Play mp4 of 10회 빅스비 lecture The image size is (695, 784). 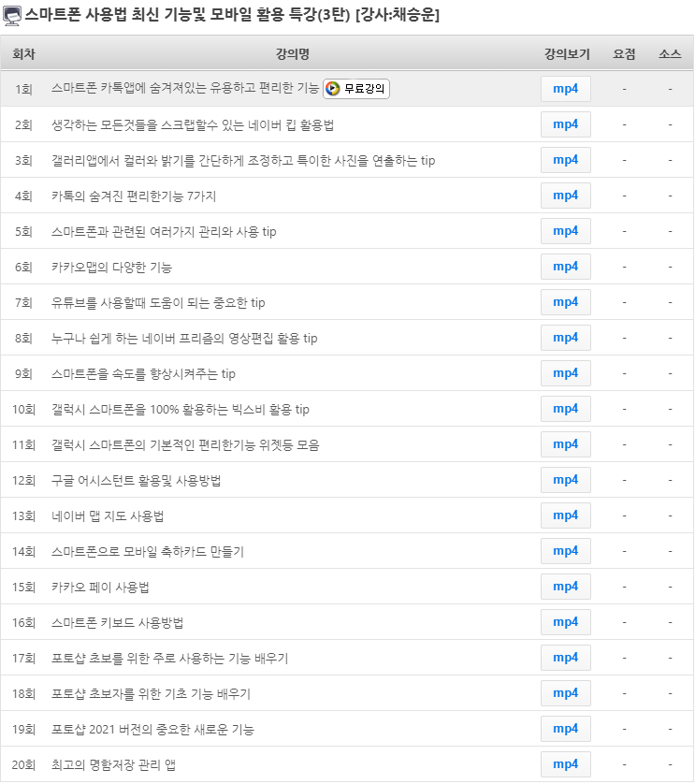pyautogui.click(x=566, y=409)
